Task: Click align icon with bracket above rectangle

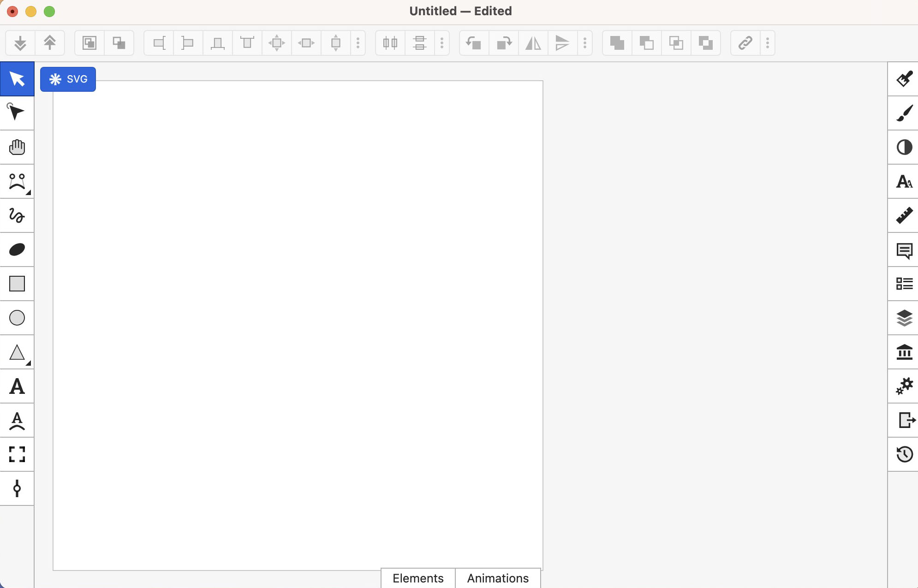Action: pos(247,43)
